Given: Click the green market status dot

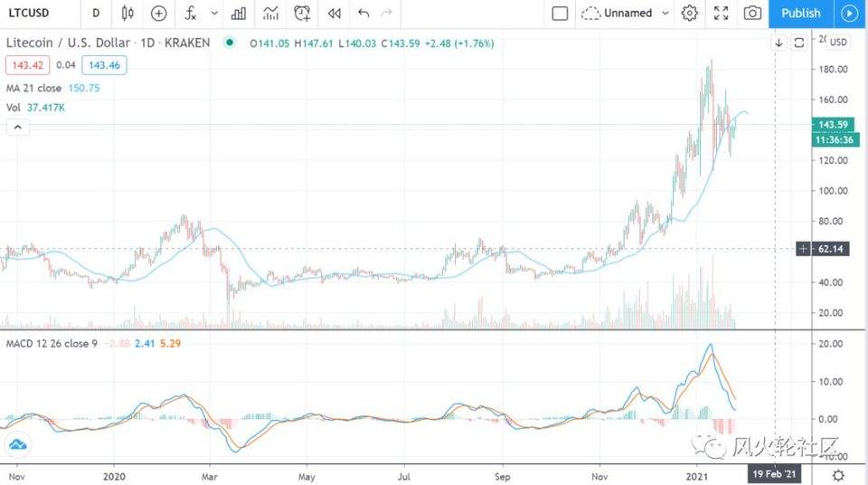Looking at the screenshot, I should pyautogui.click(x=229, y=43).
